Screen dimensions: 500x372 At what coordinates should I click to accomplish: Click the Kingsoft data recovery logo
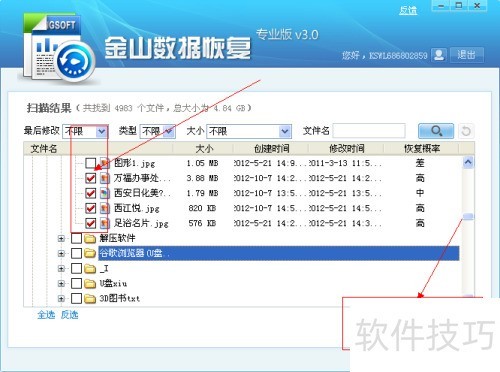[x=59, y=48]
